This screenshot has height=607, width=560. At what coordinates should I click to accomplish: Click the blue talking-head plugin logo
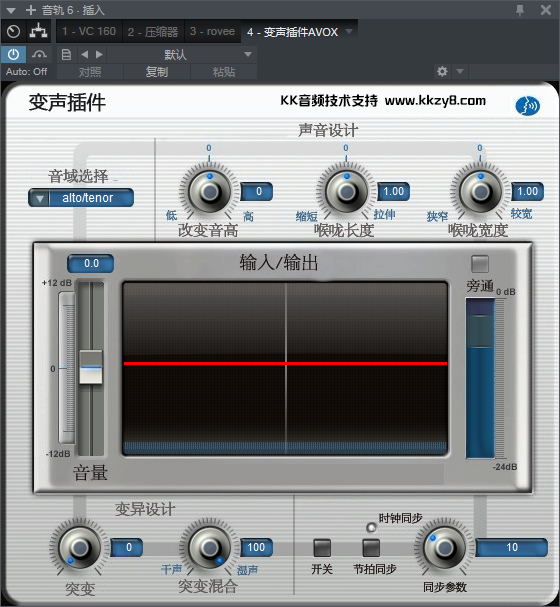tap(527, 106)
